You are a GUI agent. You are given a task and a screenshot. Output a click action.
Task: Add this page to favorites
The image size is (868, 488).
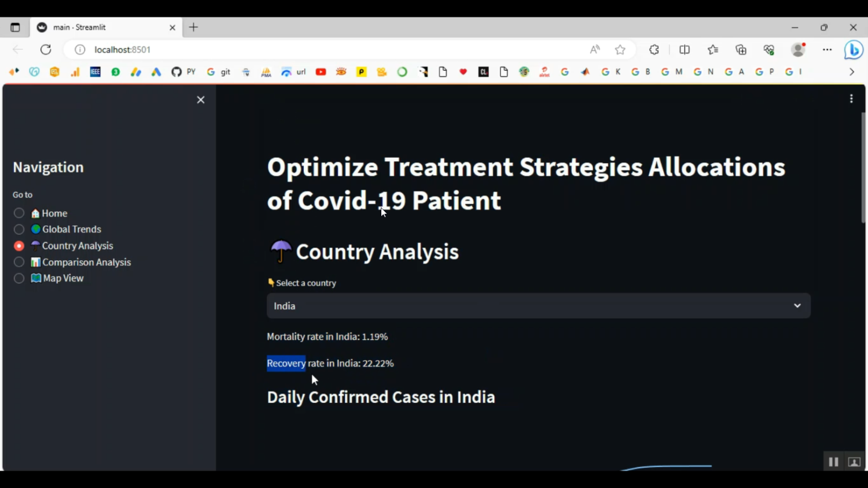pyautogui.click(x=620, y=50)
